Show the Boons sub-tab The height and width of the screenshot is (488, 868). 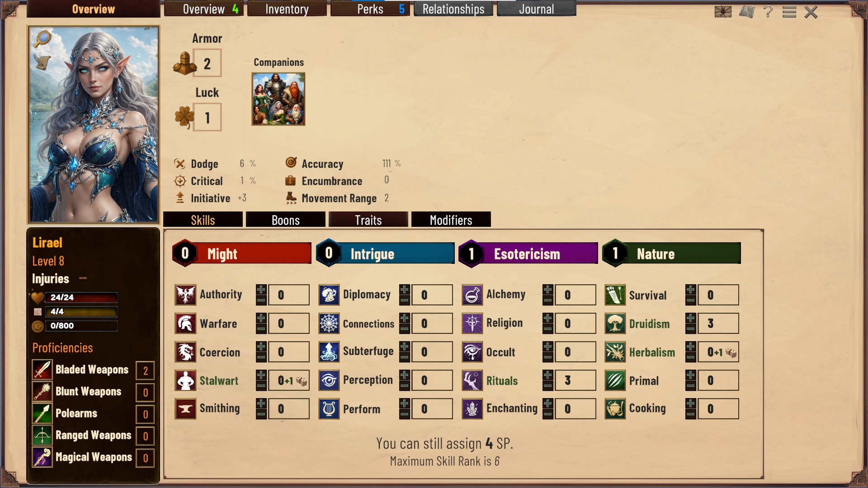pos(286,220)
